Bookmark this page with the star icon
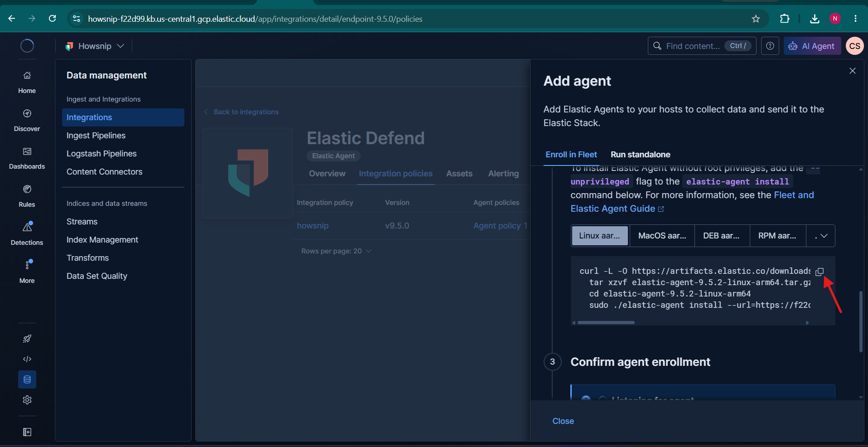 point(756,19)
